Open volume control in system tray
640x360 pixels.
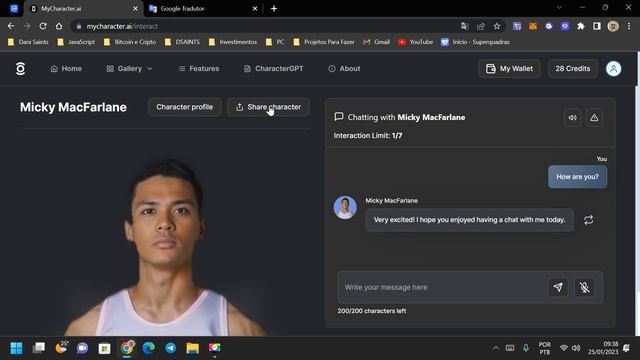(x=576, y=348)
